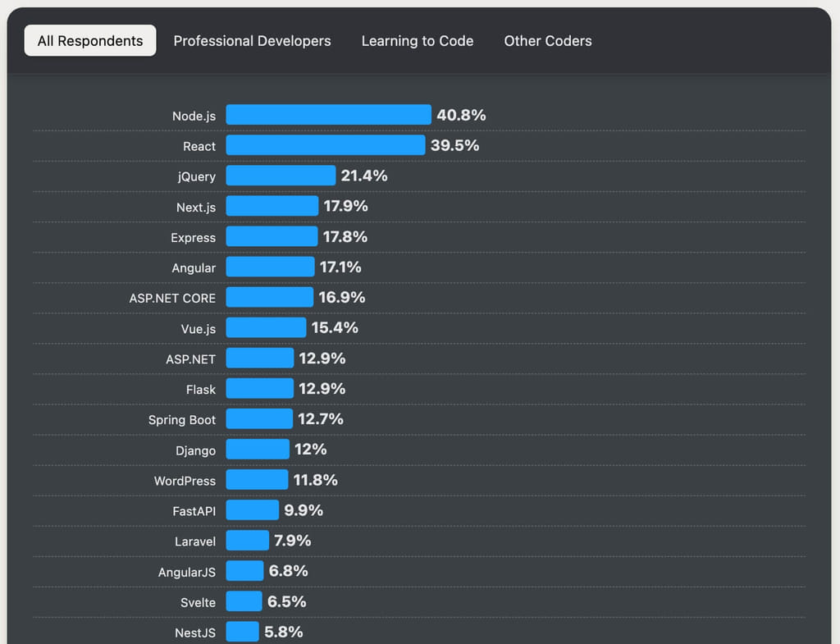Click the Node.js bar in the chart
This screenshot has width=840, height=644.
[x=328, y=115]
